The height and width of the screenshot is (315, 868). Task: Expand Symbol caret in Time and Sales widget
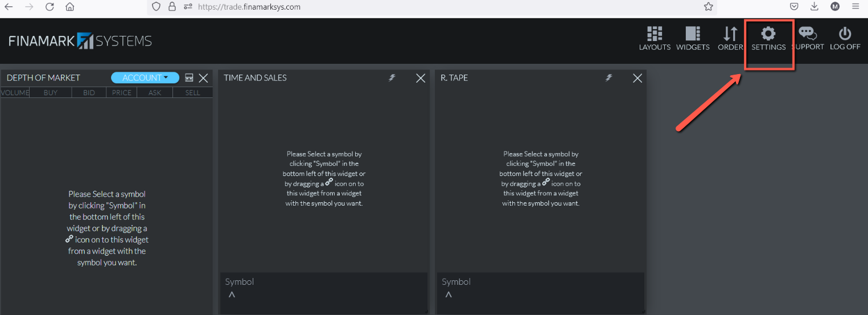(232, 294)
